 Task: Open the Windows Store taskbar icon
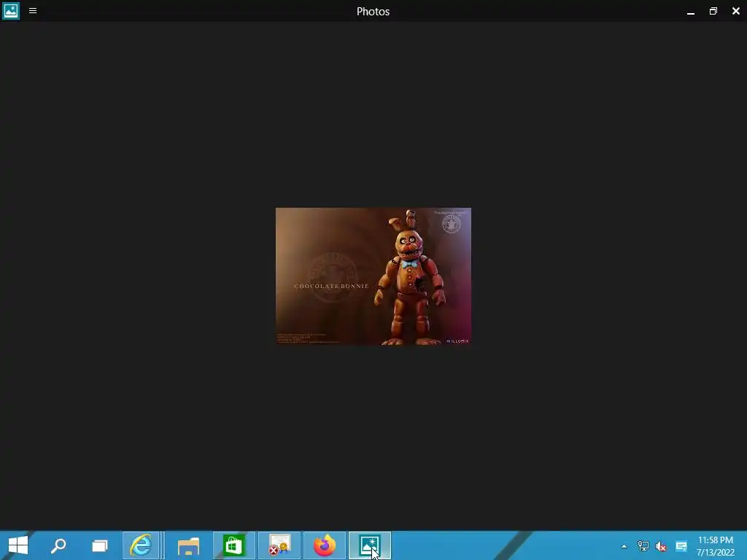(233, 545)
